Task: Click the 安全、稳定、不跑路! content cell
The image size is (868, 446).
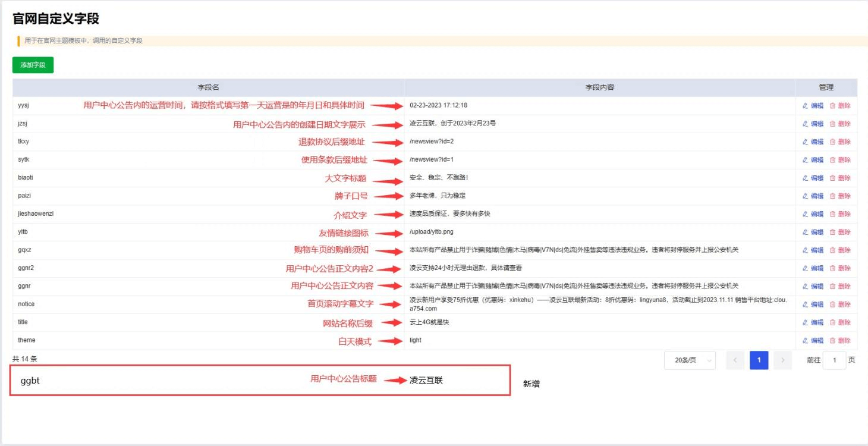Action: (x=600, y=178)
